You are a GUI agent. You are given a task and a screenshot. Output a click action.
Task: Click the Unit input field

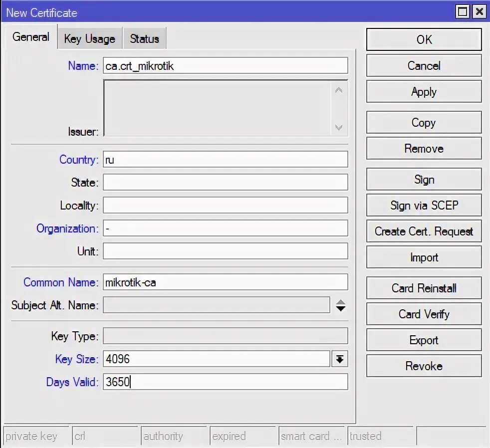click(x=226, y=251)
